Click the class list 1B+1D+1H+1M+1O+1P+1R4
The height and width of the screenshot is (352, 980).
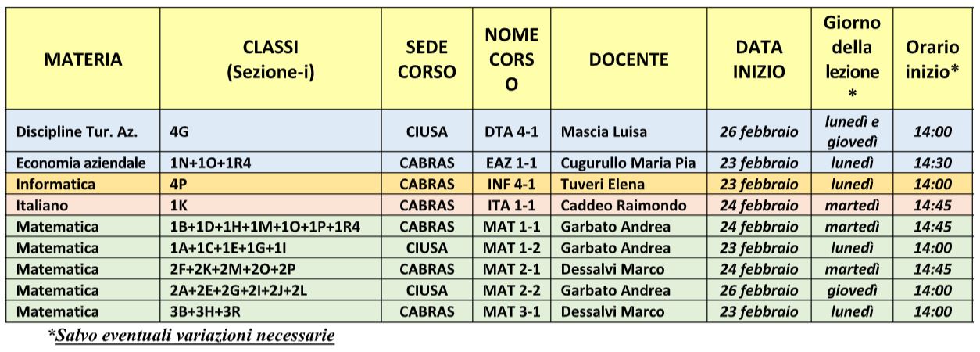[270, 227]
